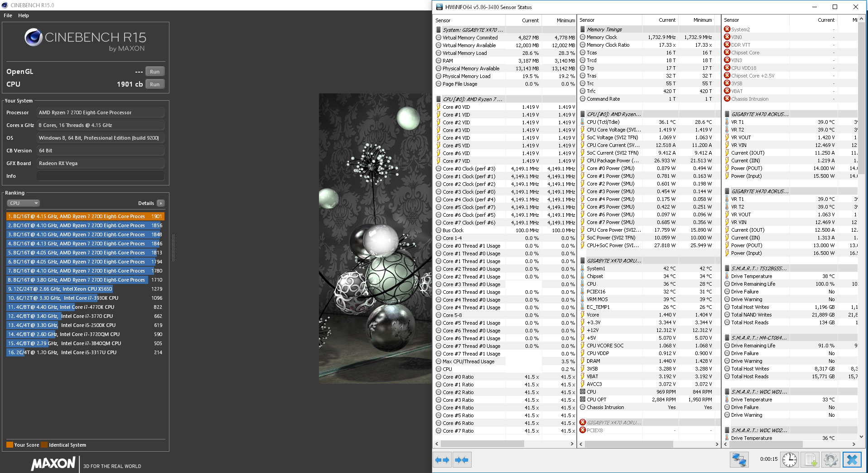Screen dimensions: 868x473
Task: Select the Max CPU/Thread Usage sensor row
Action: (x=505, y=361)
